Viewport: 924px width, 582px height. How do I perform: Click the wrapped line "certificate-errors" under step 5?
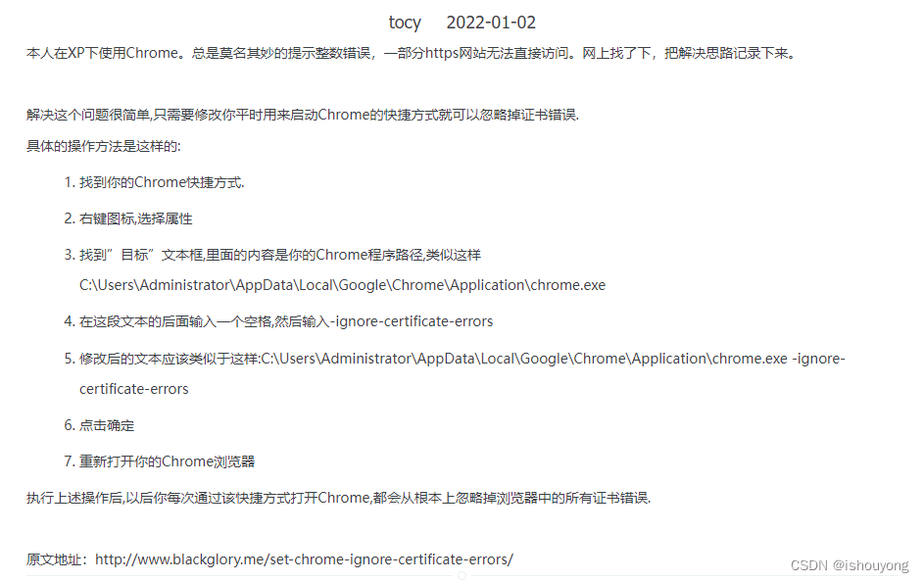pyautogui.click(x=134, y=389)
